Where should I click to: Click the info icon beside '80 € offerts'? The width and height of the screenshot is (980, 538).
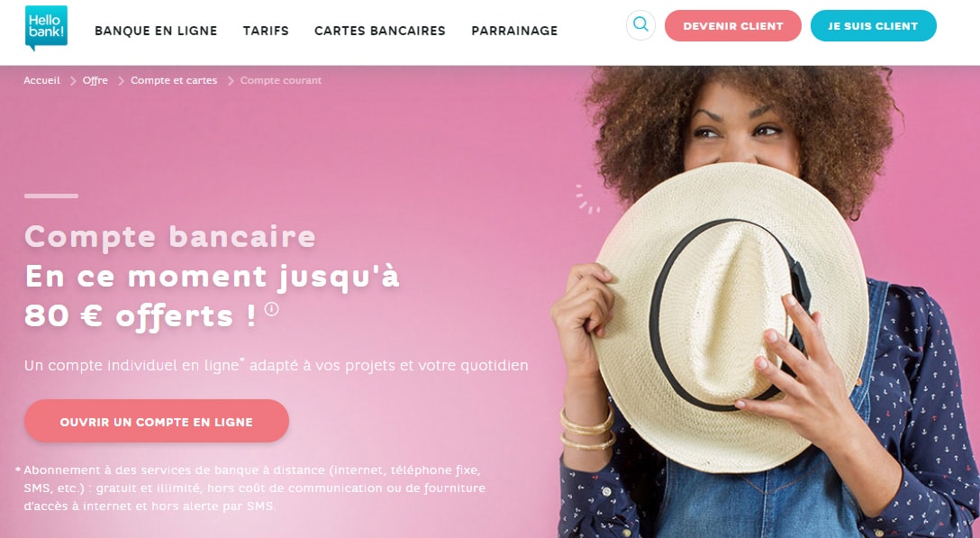[x=271, y=308]
